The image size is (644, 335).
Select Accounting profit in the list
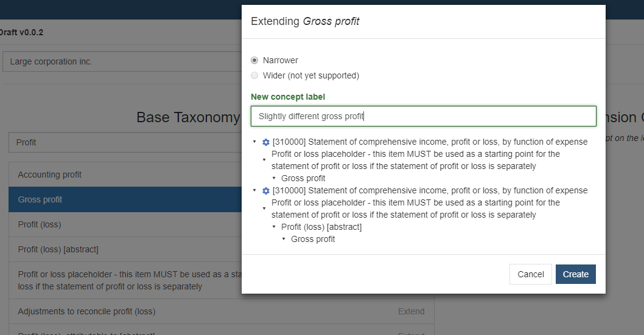125,174
